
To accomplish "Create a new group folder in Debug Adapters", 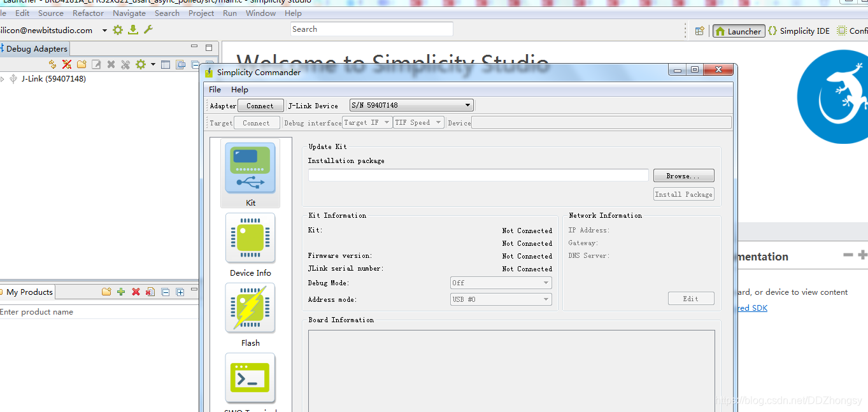I will coord(80,64).
